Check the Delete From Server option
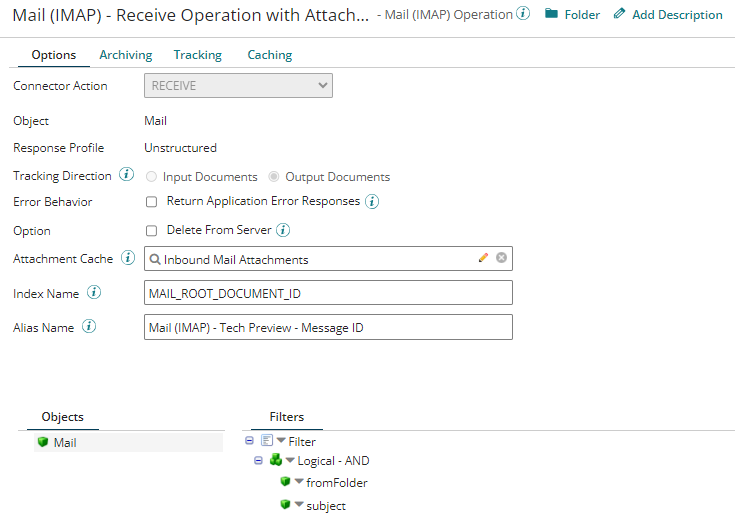 [x=152, y=230]
